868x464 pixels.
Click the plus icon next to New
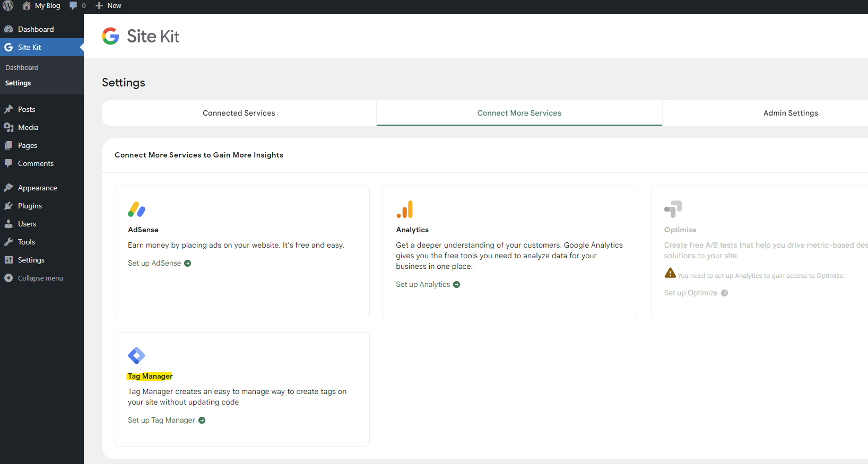click(99, 6)
